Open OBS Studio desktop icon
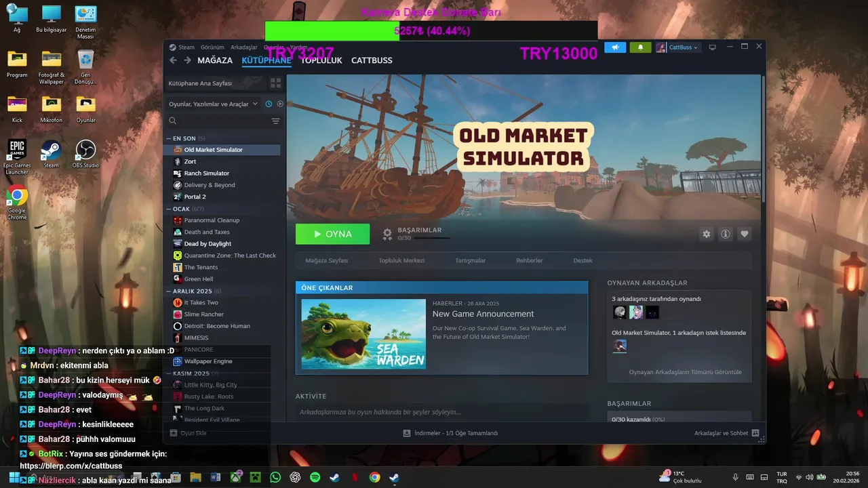 click(x=85, y=154)
